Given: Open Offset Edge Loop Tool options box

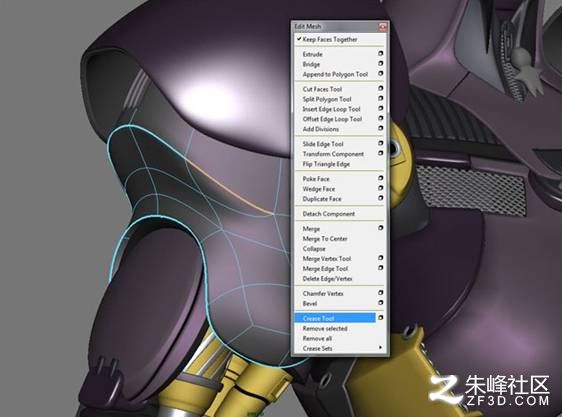Looking at the screenshot, I should (381, 118).
